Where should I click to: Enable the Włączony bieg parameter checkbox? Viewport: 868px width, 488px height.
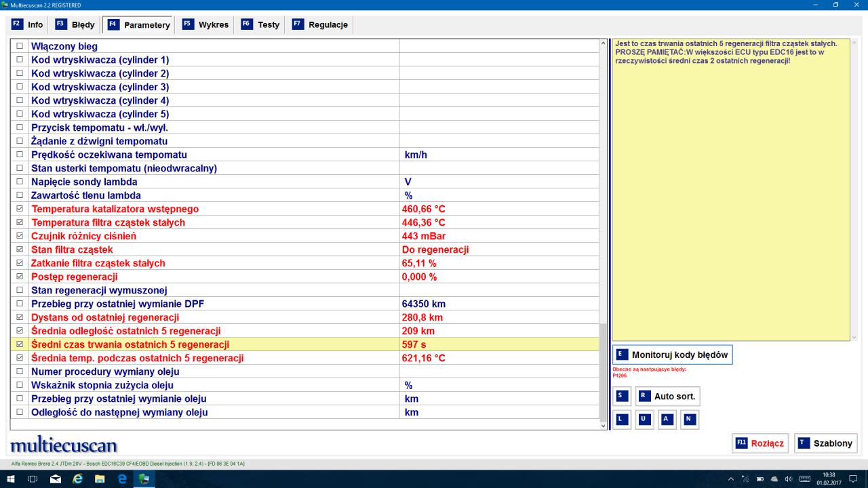click(20, 46)
